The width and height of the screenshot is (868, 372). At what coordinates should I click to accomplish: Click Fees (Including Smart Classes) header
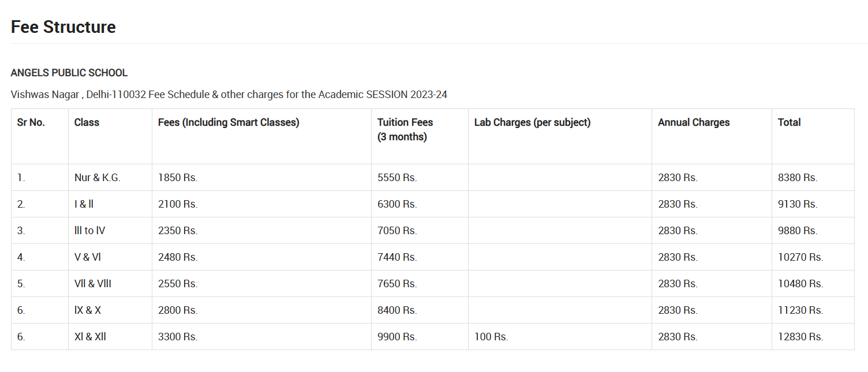pos(229,122)
